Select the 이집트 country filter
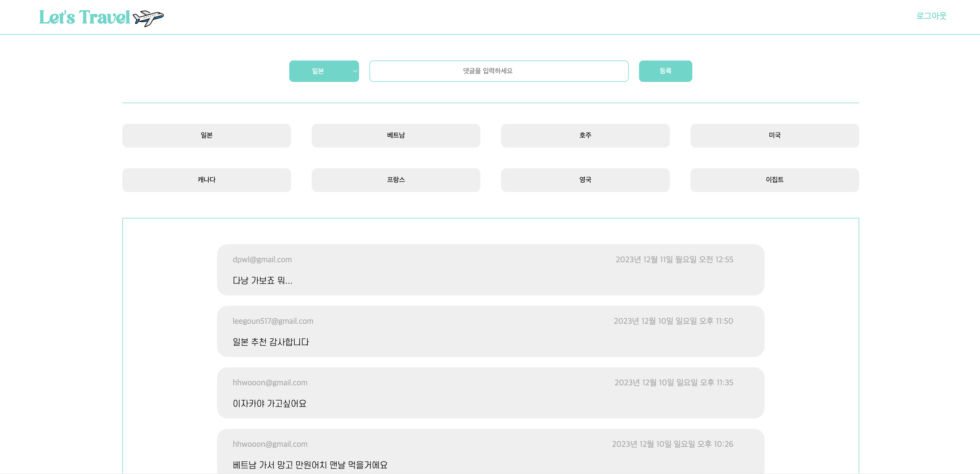The width and height of the screenshot is (980, 474). (x=774, y=180)
